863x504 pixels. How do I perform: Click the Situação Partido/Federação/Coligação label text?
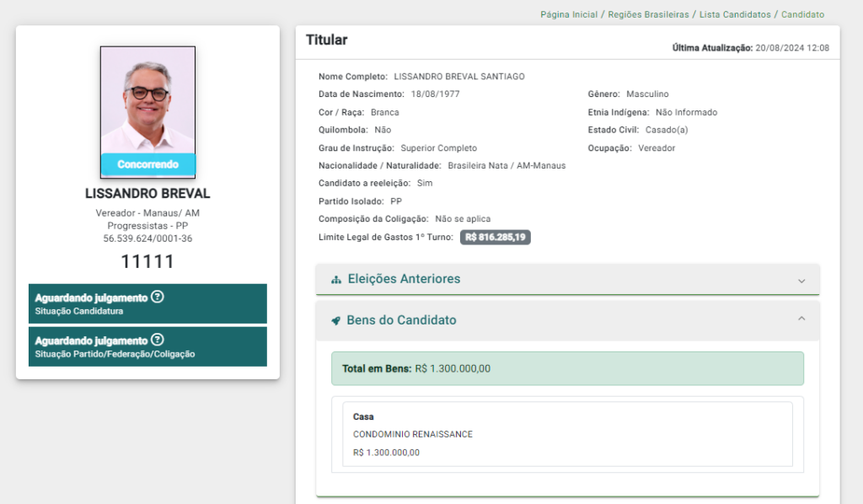(x=115, y=354)
